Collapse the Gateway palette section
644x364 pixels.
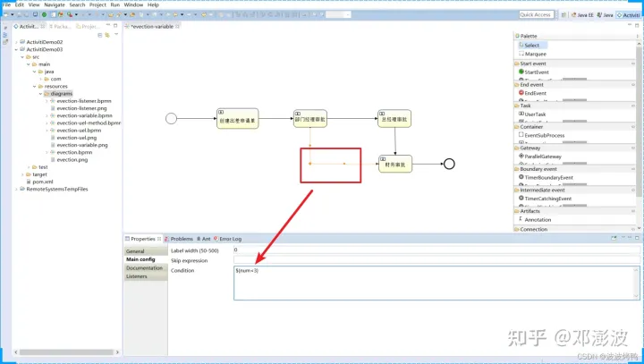633,148
